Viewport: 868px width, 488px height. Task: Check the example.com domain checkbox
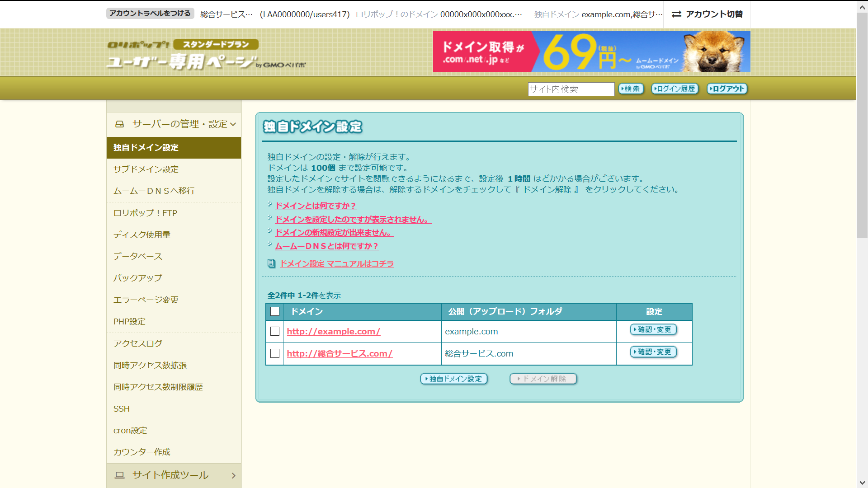[x=275, y=331]
